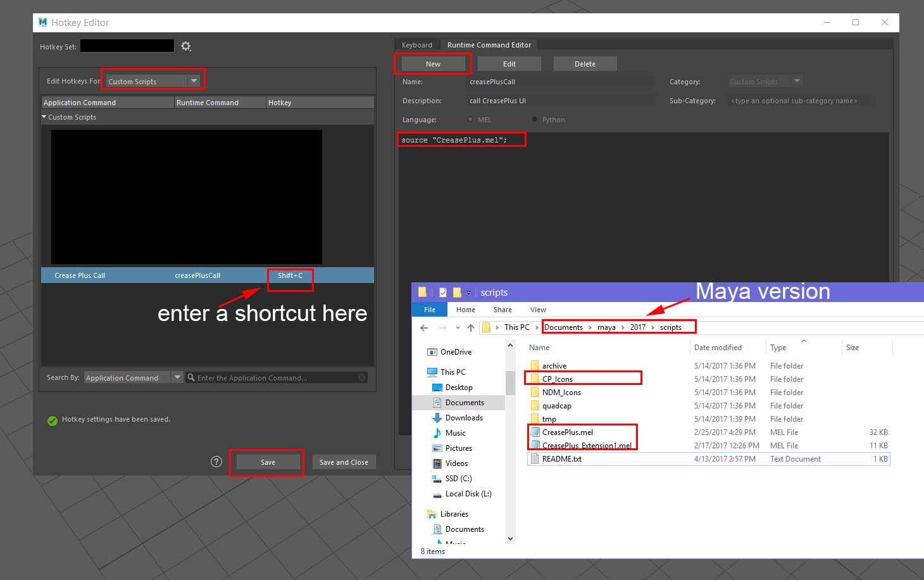Click the Downloads arrow icon in sidebar
This screenshot has height=580, width=924.
click(x=437, y=418)
